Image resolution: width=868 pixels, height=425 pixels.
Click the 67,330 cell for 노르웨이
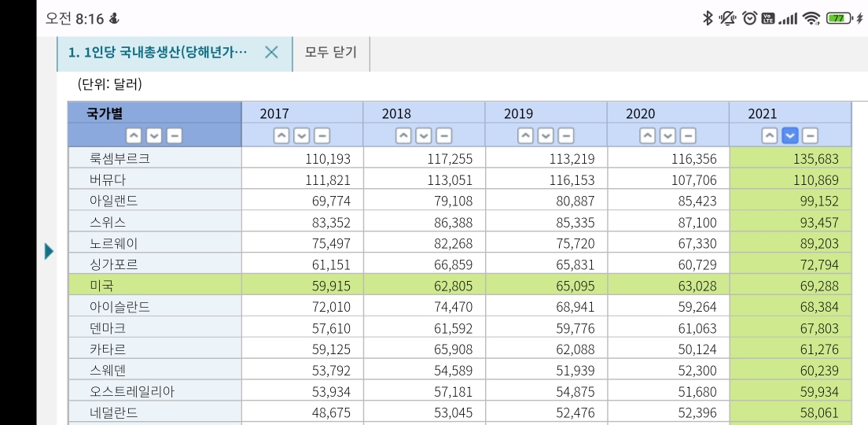tap(668, 243)
